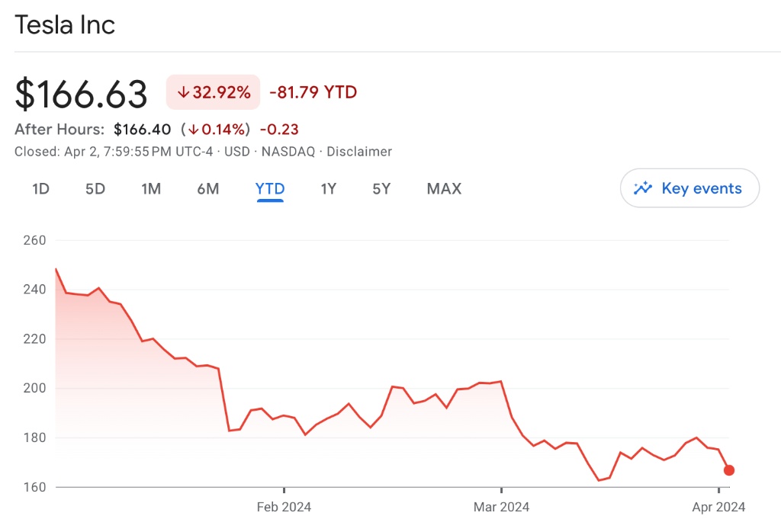This screenshot has height=532, width=781.
Task: View the 1Y price history
Action: (x=328, y=188)
